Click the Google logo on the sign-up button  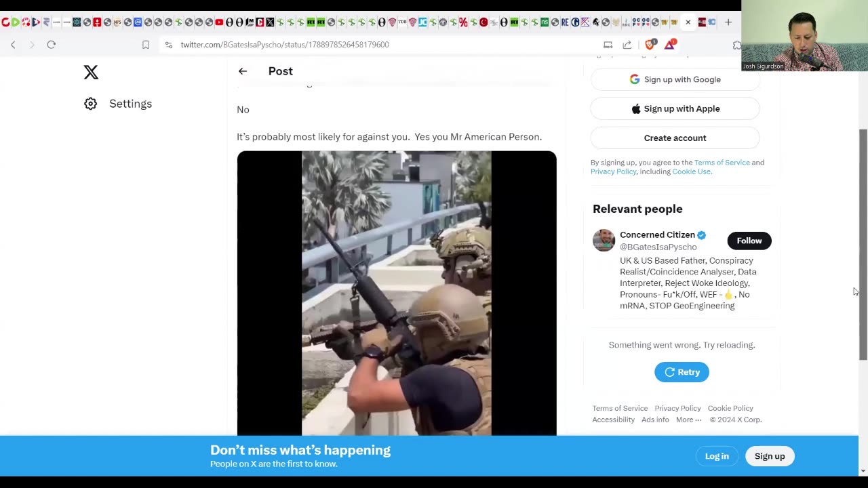coord(635,79)
